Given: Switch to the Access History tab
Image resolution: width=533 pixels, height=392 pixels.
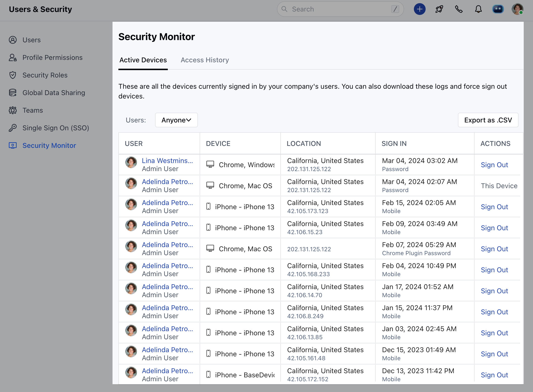Looking at the screenshot, I should pos(205,60).
